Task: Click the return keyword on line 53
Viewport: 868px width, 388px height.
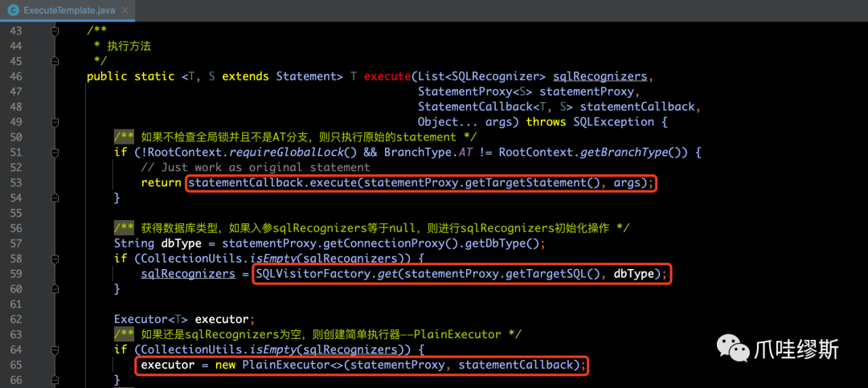Action: pos(161,182)
